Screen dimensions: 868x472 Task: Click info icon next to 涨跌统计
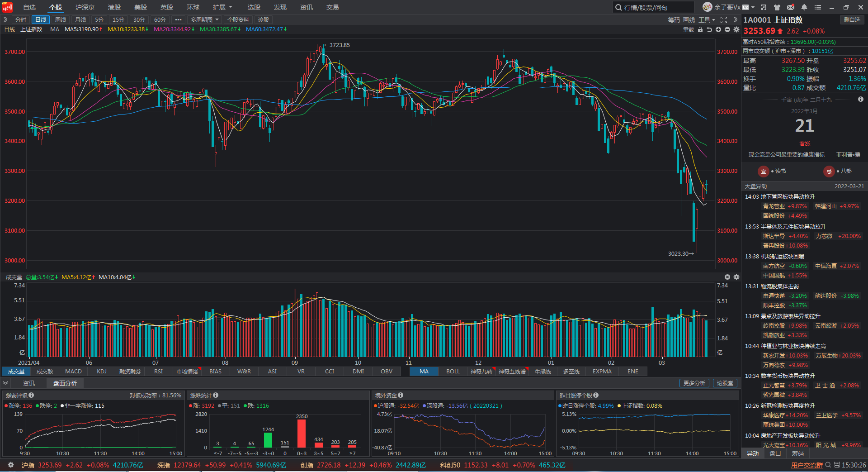[216, 396]
